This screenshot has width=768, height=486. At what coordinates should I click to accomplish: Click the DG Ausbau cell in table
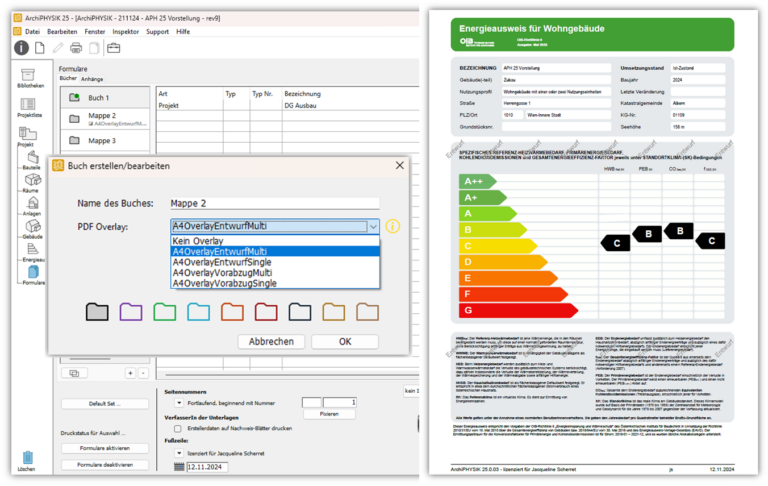[x=300, y=105]
